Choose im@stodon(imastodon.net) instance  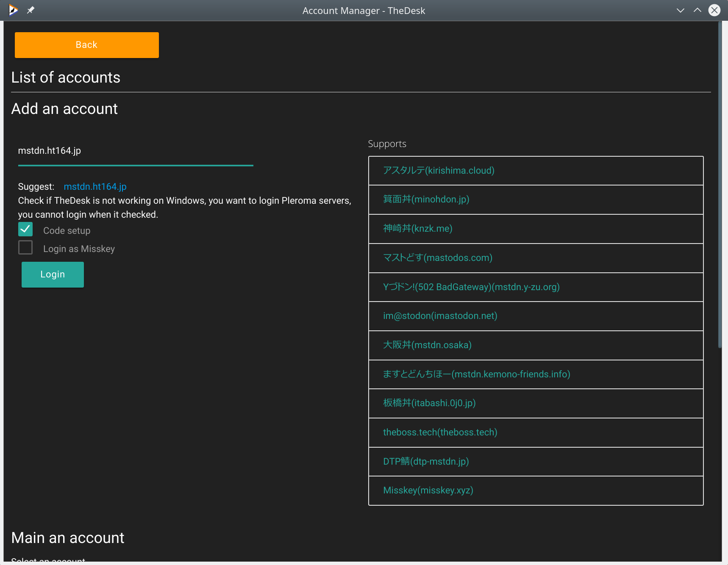[536, 316]
